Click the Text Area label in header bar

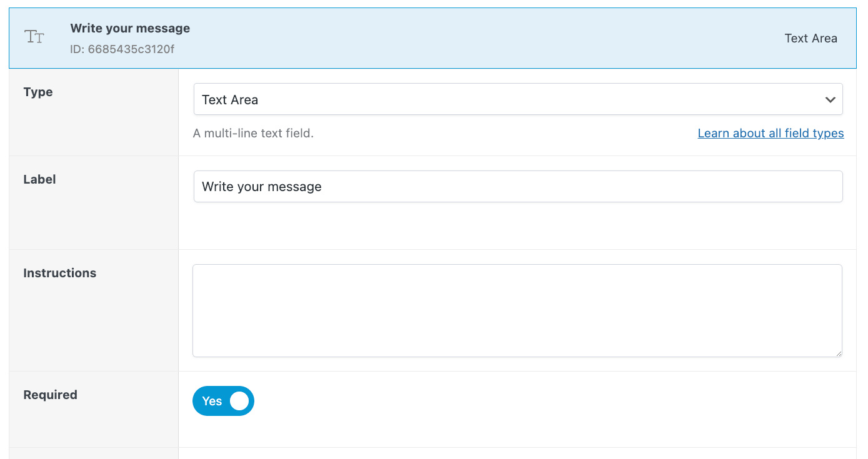811,38
